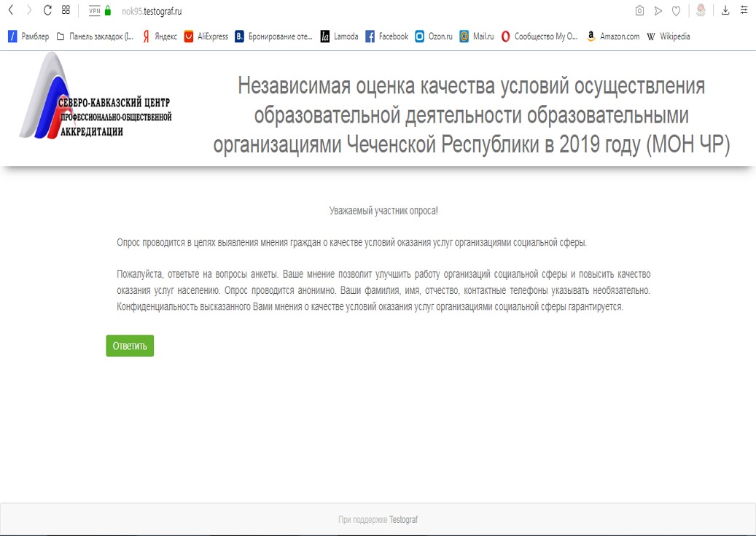Open the Яндекс bookmark
The image size is (756, 536).
tap(160, 36)
